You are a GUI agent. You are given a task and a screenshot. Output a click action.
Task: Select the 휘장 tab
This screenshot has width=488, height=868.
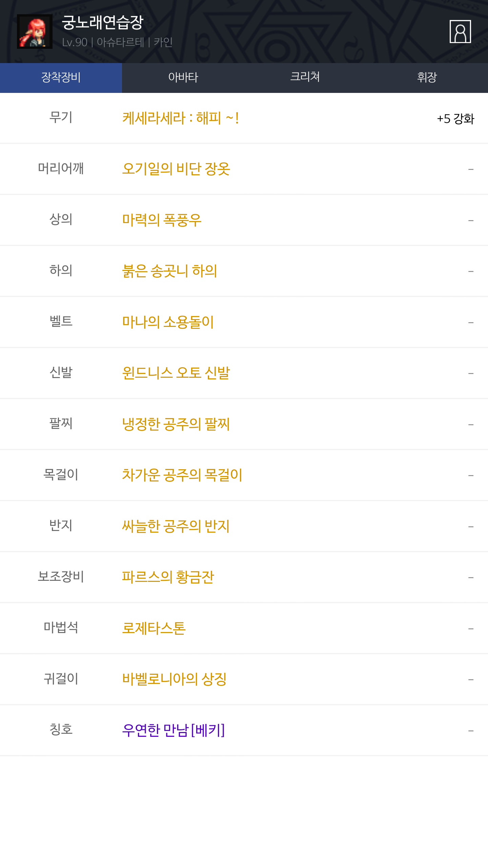tap(427, 78)
